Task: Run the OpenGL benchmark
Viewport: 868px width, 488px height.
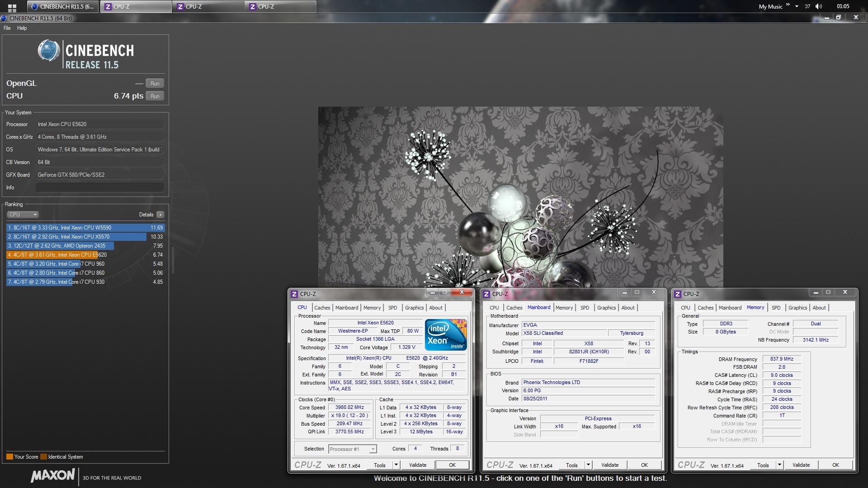Action: (155, 84)
